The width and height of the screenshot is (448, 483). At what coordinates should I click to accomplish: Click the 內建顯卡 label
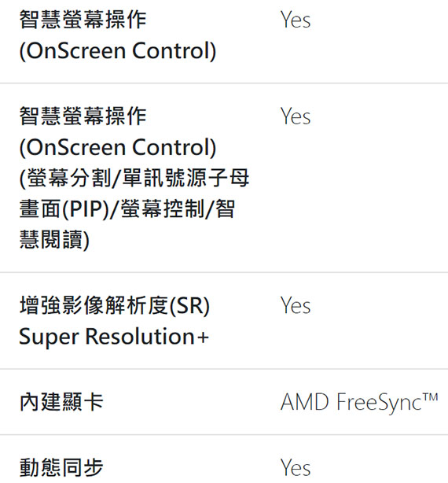coord(61,402)
